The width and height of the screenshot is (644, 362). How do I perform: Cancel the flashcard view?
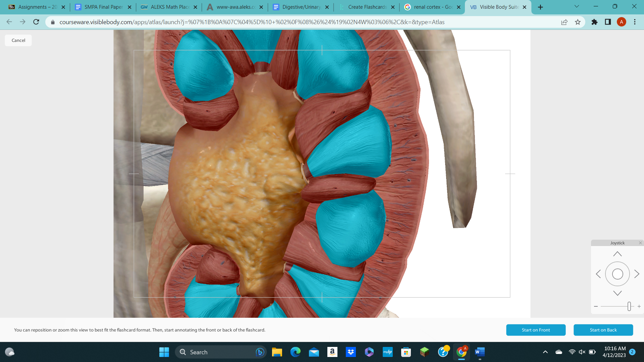point(18,40)
